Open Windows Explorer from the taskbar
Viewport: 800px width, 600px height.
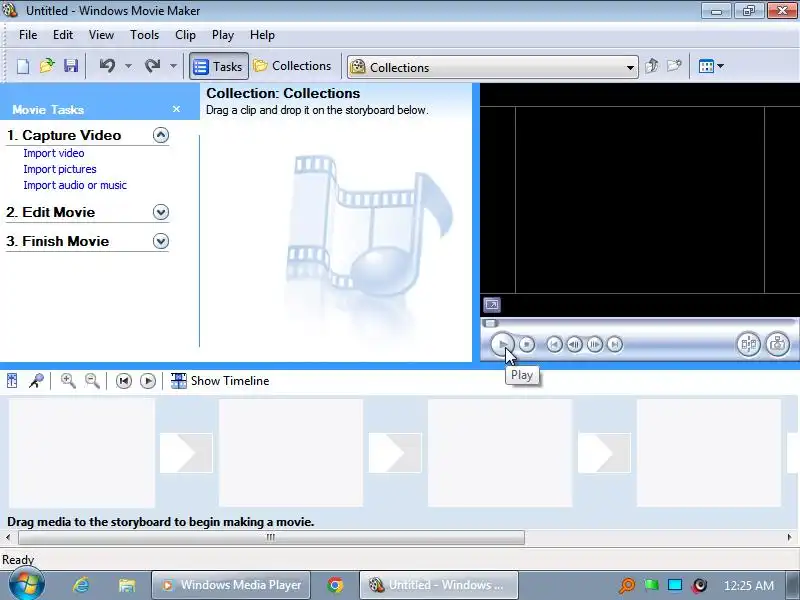click(x=127, y=585)
